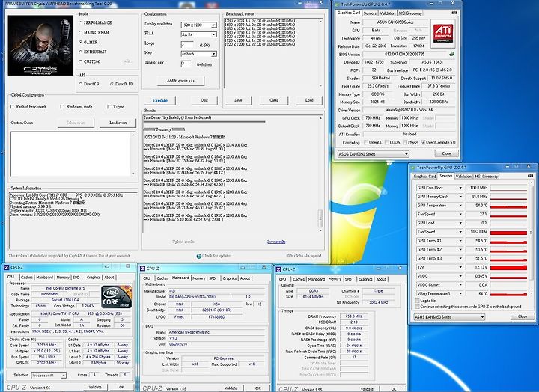
Task: Click the Save results link
Action: [x=276, y=242]
